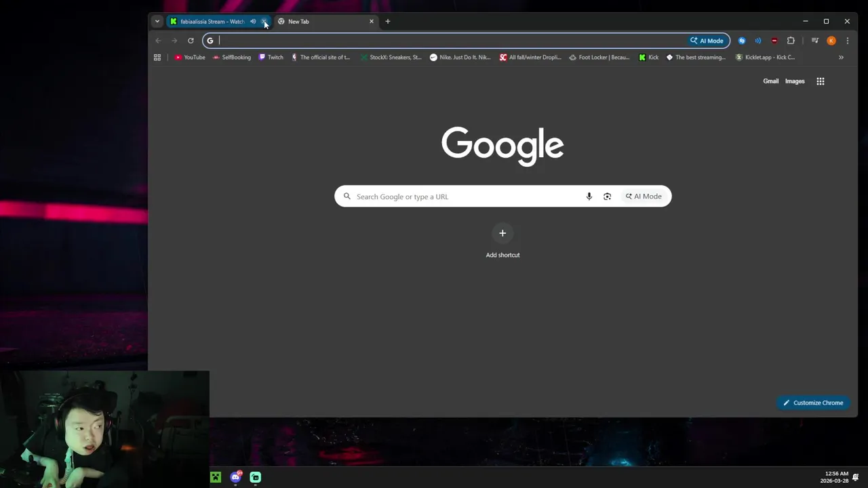Open the Gmail link
The image size is (868, 488).
pyautogui.click(x=771, y=81)
